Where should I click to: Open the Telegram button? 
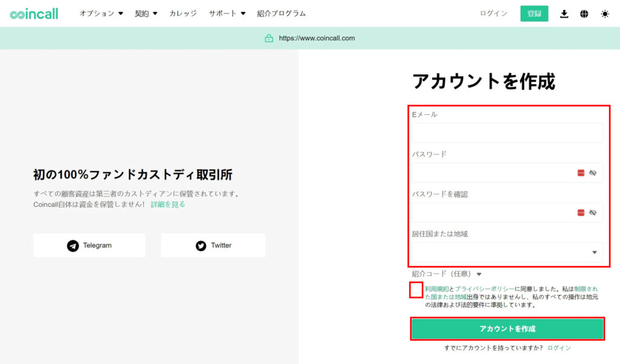click(90, 245)
